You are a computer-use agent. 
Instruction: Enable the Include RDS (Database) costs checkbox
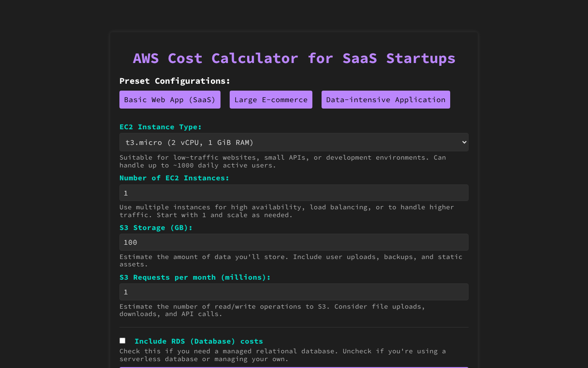click(x=122, y=341)
